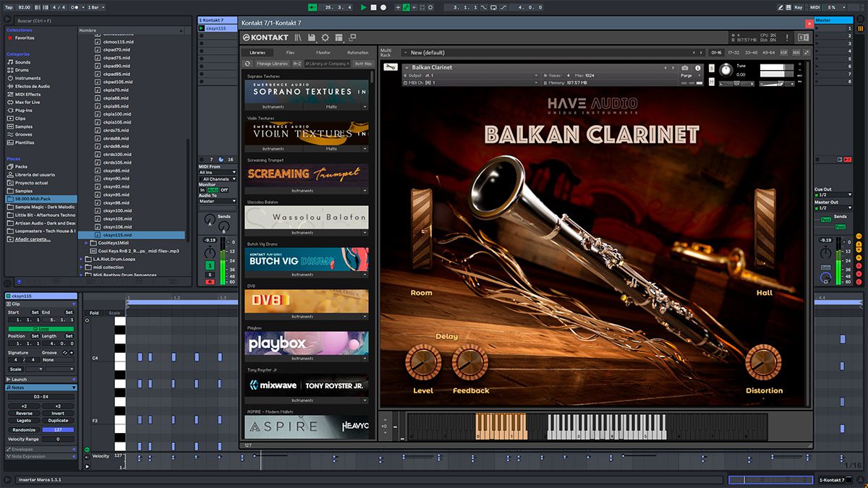Image resolution: width=868 pixels, height=488 pixels.
Task: Select the 17-32 rack page tab
Action: click(x=733, y=53)
